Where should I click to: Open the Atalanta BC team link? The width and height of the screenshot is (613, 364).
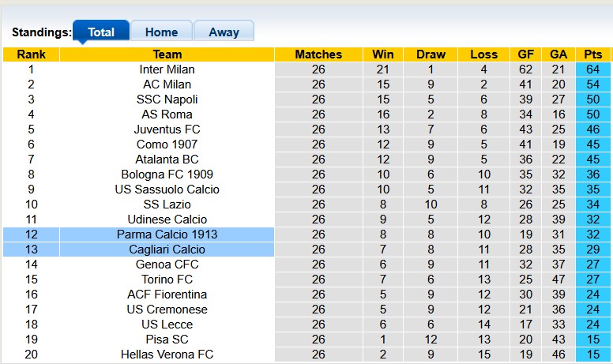coord(167,159)
